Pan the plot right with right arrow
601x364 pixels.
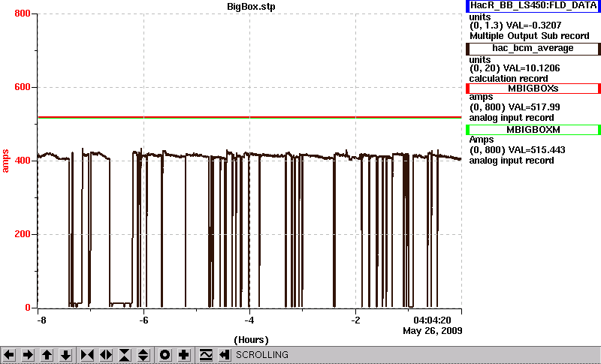(x=28, y=355)
